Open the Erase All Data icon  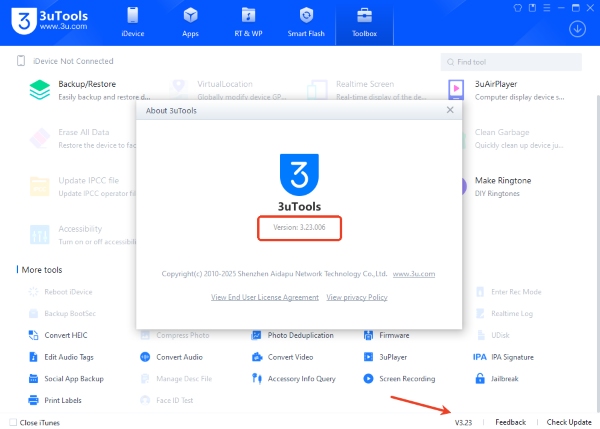(x=40, y=138)
